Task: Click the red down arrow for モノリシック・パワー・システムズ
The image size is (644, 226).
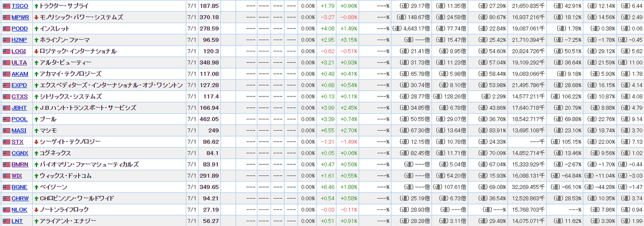Action: click(36, 17)
